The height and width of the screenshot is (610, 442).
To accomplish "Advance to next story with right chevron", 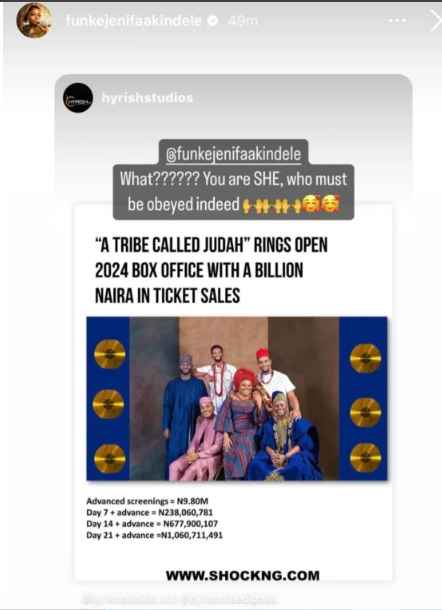I will [x=436, y=21].
